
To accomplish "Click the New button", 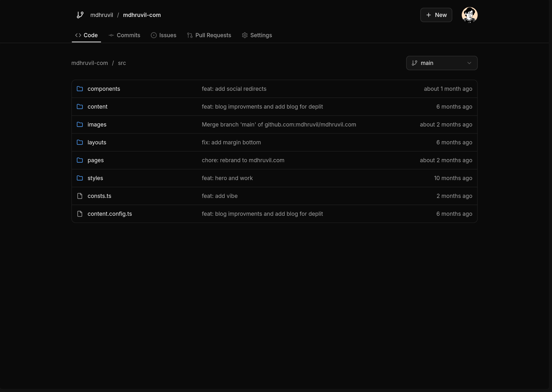I will click(436, 15).
